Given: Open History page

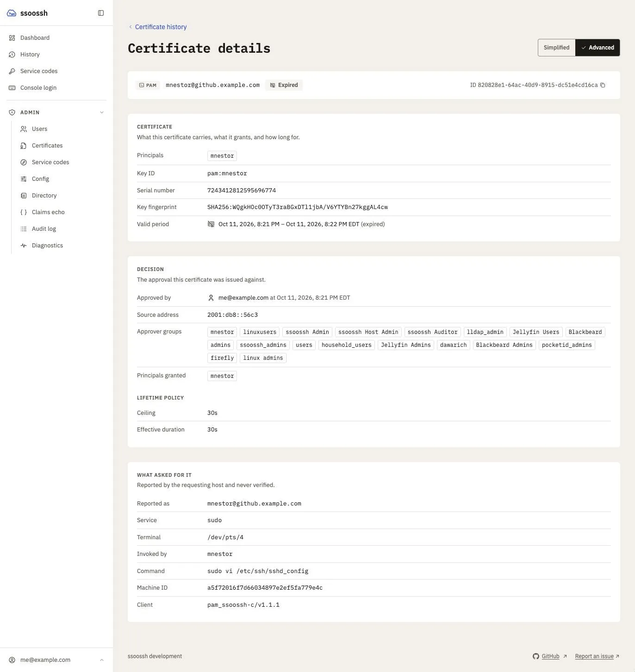Looking at the screenshot, I should [56, 55].
